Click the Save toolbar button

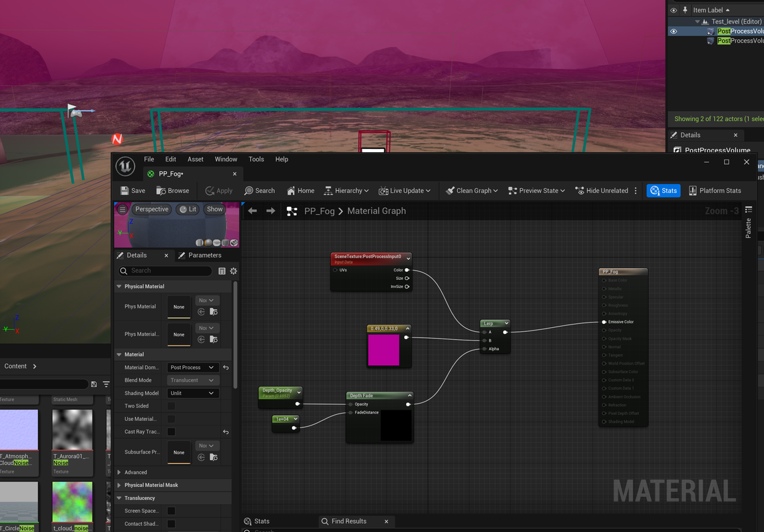click(133, 191)
